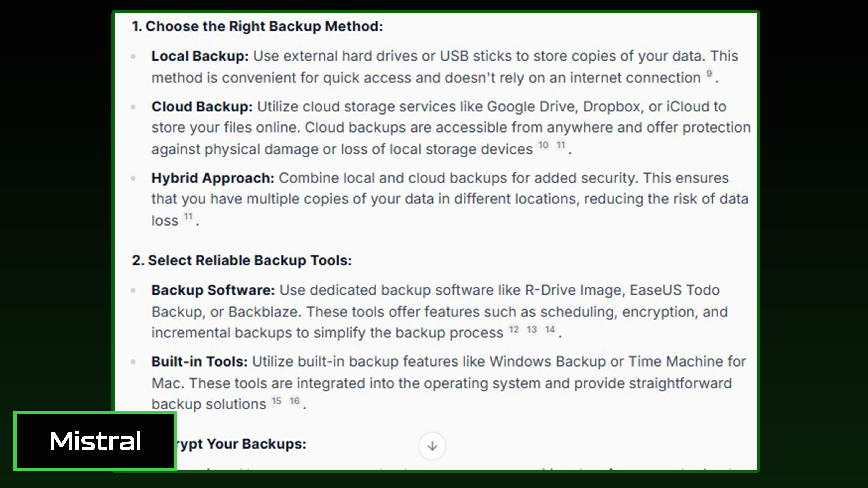Click heading Choose the Right Backup Method
This screenshot has height=488, width=868.
click(258, 26)
